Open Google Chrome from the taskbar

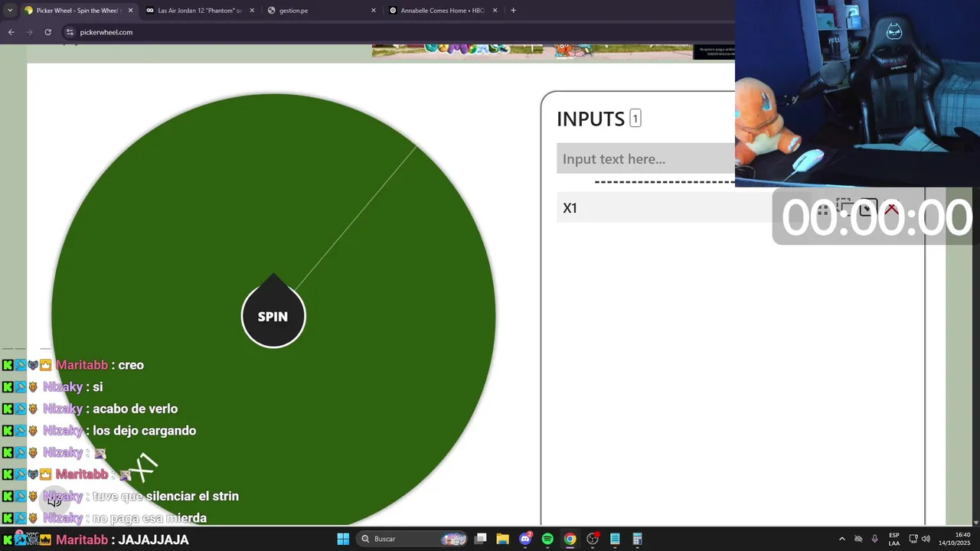click(570, 539)
